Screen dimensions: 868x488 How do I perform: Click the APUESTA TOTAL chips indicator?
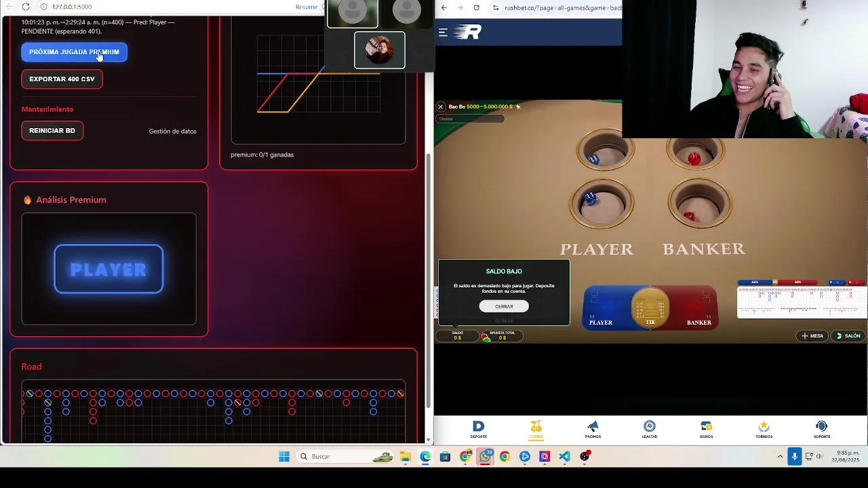point(501,335)
